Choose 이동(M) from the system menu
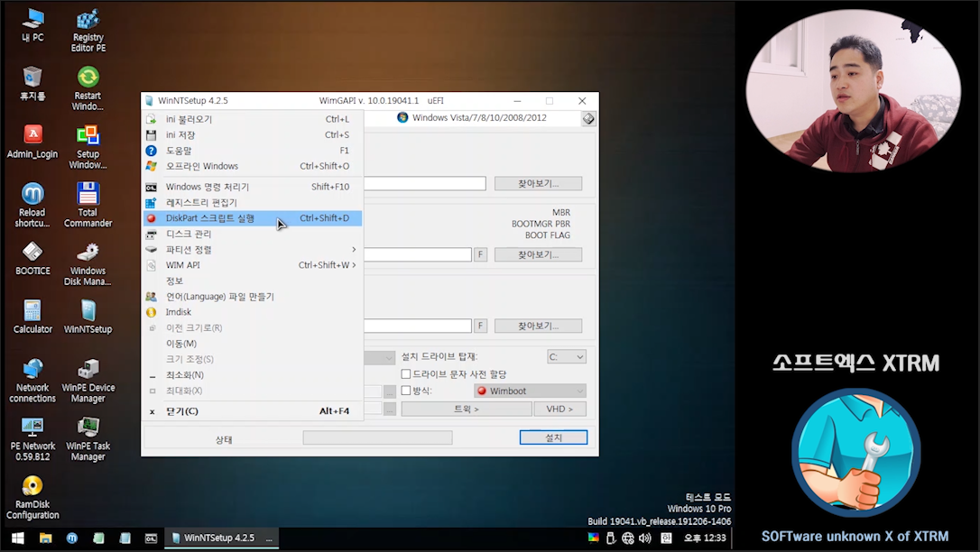Image resolution: width=980 pixels, height=552 pixels. [254, 344]
